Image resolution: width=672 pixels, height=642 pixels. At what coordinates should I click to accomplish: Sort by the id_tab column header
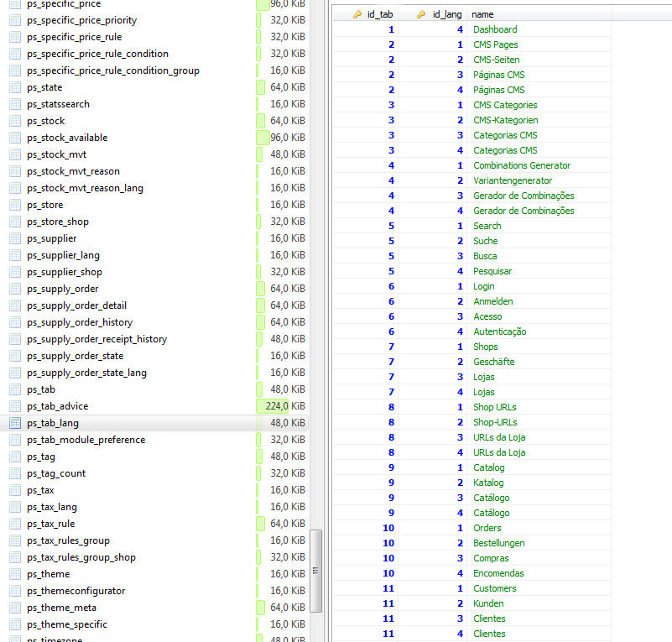pos(366,14)
